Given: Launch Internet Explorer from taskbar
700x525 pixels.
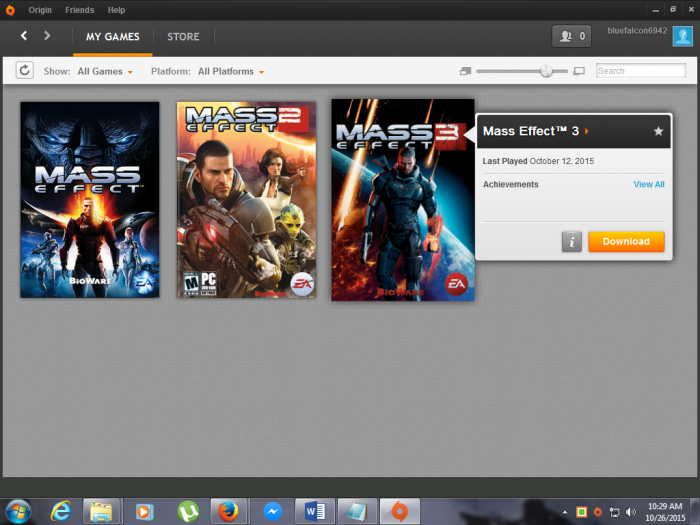Looking at the screenshot, I should coord(61,512).
